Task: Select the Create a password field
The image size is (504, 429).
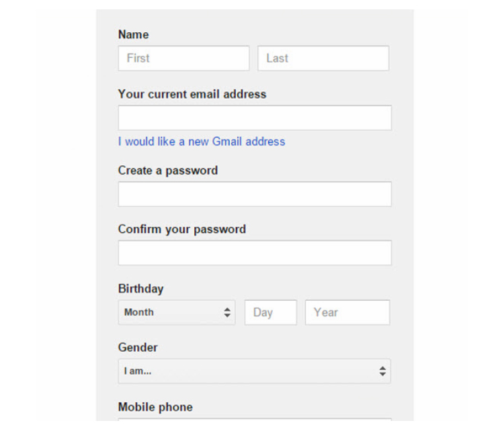Action: point(255,194)
